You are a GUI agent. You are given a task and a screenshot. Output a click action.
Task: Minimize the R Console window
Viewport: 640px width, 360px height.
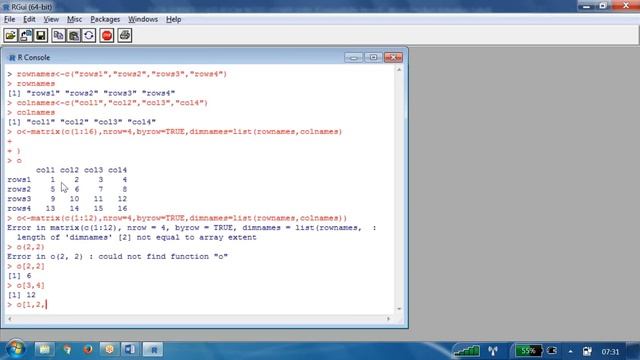tap(353, 58)
